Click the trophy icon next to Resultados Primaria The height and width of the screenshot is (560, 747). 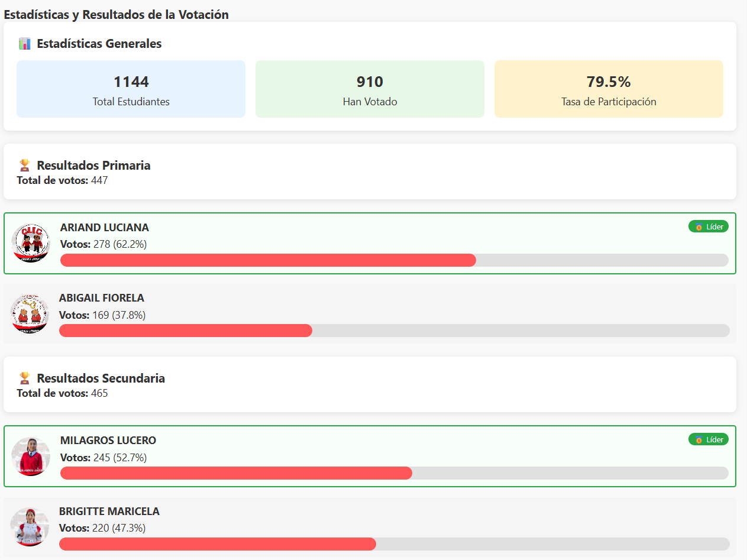click(x=24, y=165)
